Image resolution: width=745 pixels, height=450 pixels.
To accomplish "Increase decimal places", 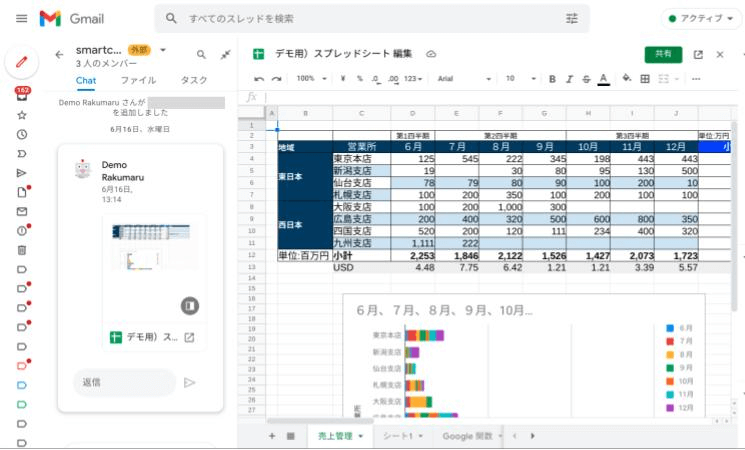I will (x=393, y=79).
